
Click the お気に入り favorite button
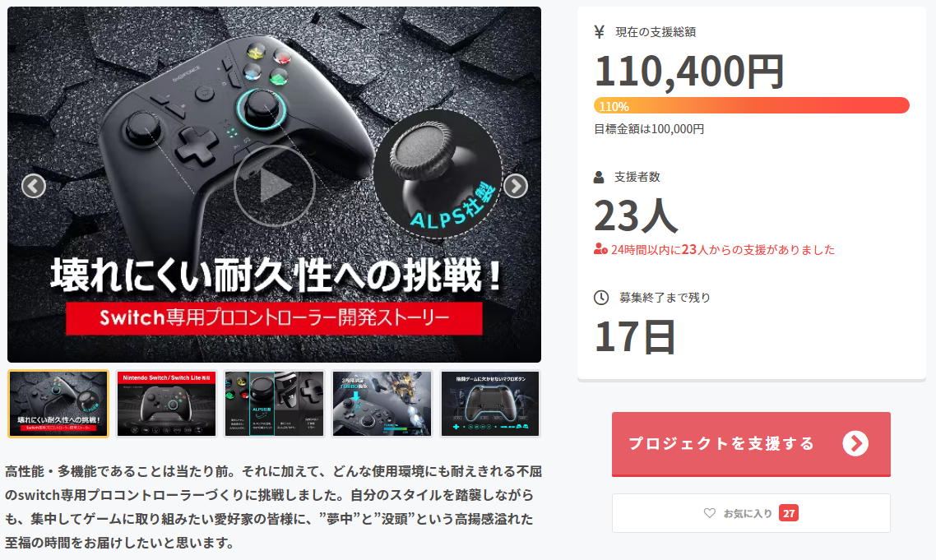pos(751,513)
